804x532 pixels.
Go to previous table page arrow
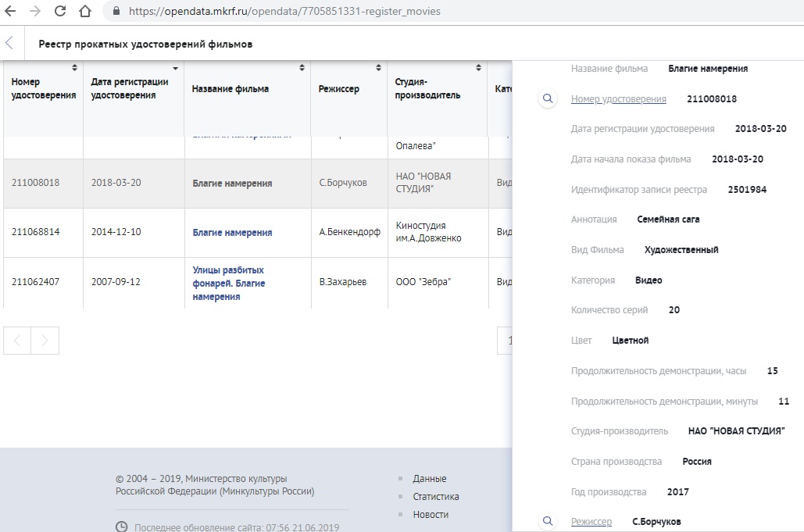click(x=17, y=341)
